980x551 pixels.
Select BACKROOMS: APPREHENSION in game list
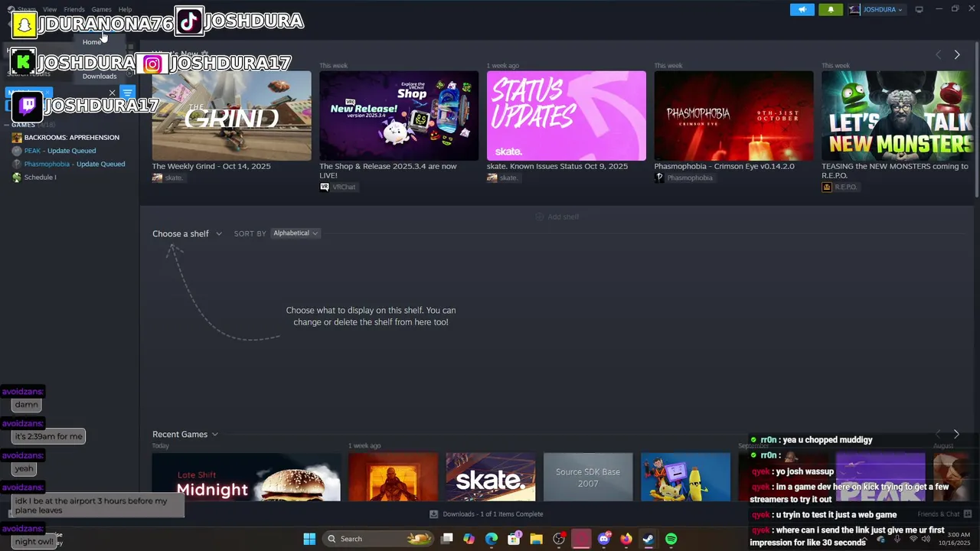[x=71, y=138]
